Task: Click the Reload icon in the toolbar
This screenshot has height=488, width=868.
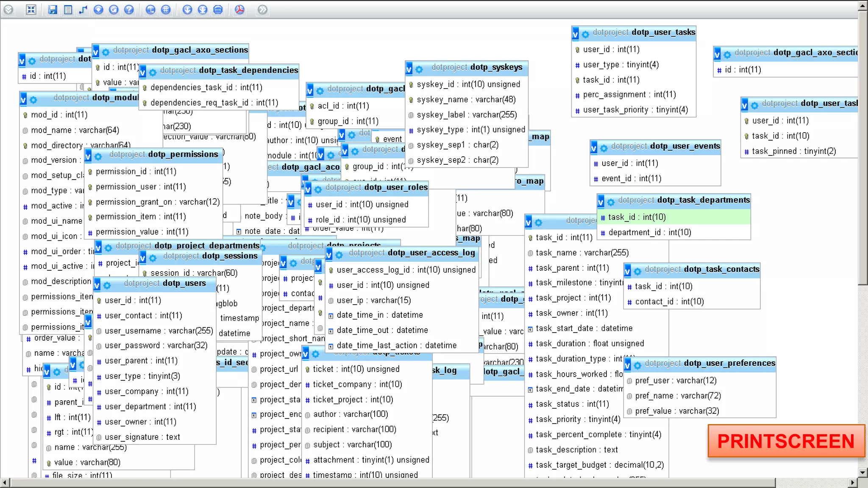Action: point(114,9)
